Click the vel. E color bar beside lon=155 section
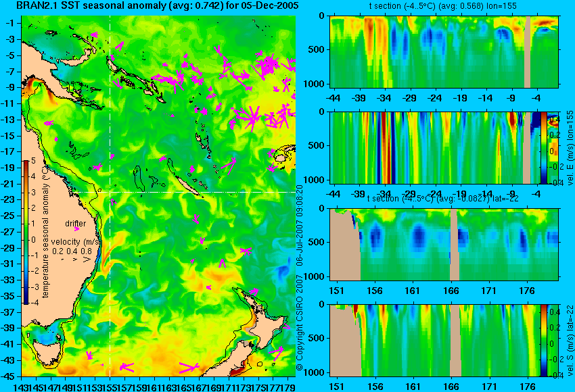The image size is (575, 392). 544,147
